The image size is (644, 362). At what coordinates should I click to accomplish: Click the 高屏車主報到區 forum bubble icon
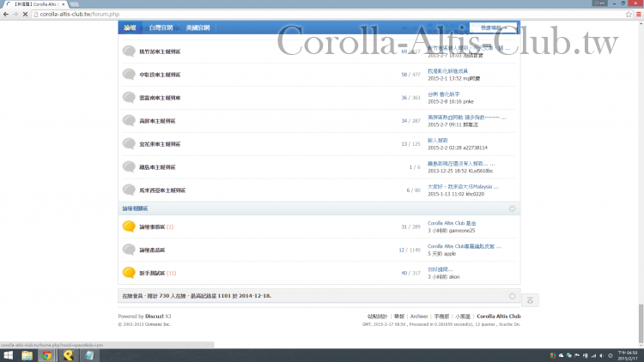129,120
